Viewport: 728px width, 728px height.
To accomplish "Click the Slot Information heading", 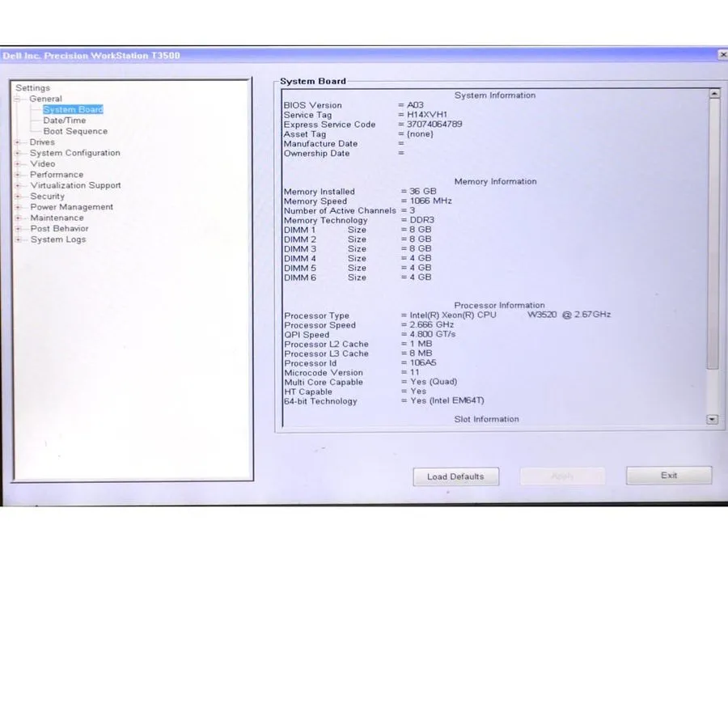I will coord(487,419).
